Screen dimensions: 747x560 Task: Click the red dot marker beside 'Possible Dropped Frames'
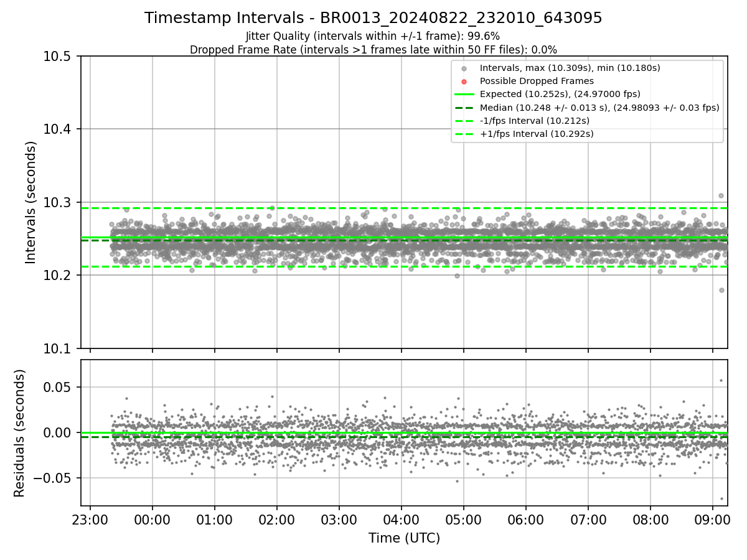(x=465, y=81)
